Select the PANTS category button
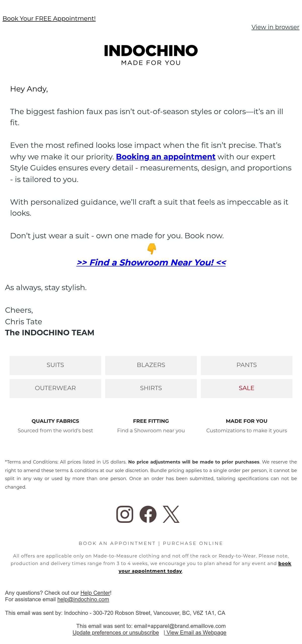This screenshot has height=644, width=302. click(x=247, y=365)
